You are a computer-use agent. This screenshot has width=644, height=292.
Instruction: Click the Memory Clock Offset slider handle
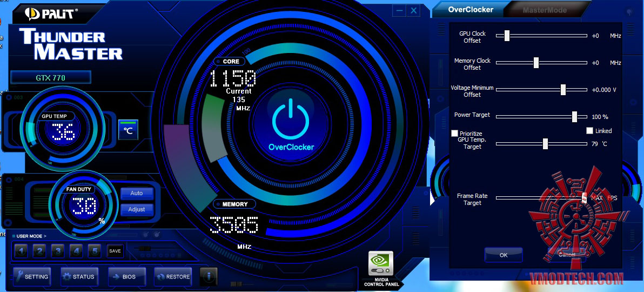click(x=536, y=63)
